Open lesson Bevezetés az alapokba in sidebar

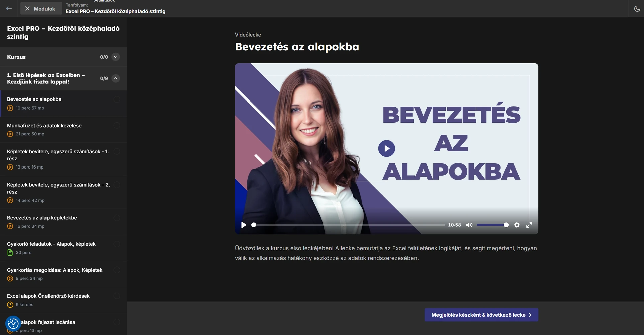click(x=64, y=104)
